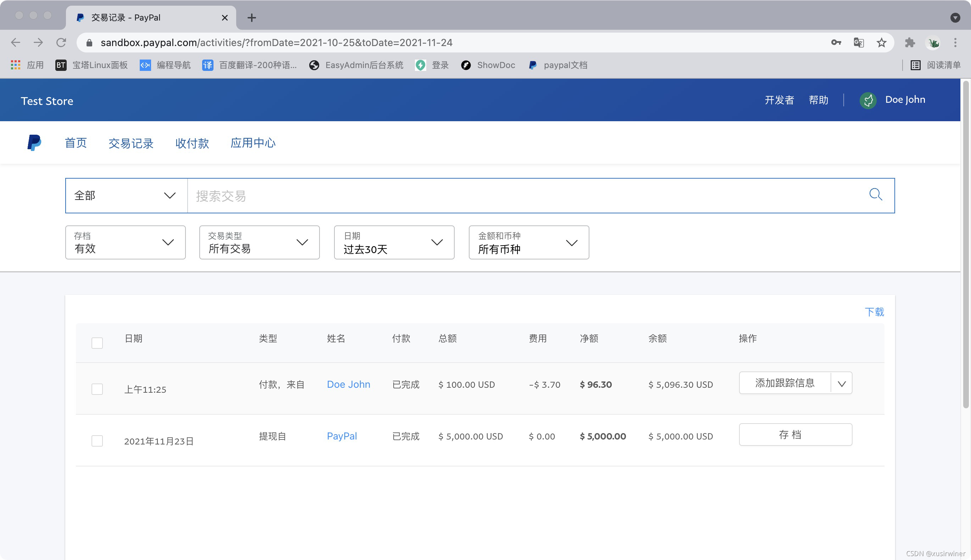Open Chrome profile avatar
The width and height of the screenshot is (971, 560).
click(x=932, y=42)
